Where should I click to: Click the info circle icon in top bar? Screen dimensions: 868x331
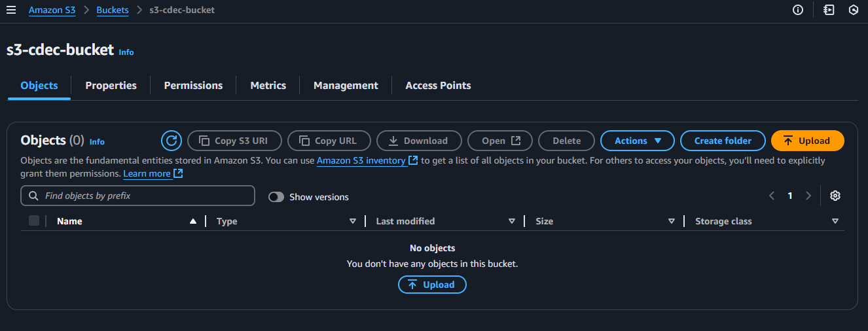coord(797,10)
